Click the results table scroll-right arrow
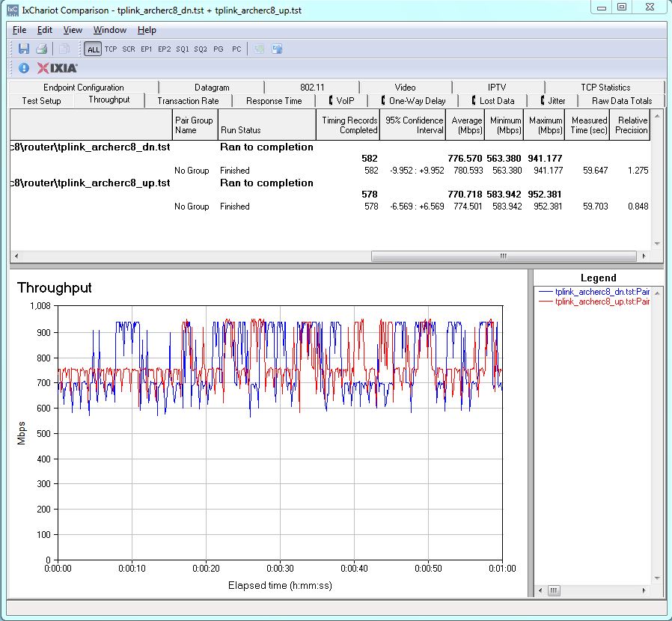The image size is (672, 621). pyautogui.click(x=644, y=256)
